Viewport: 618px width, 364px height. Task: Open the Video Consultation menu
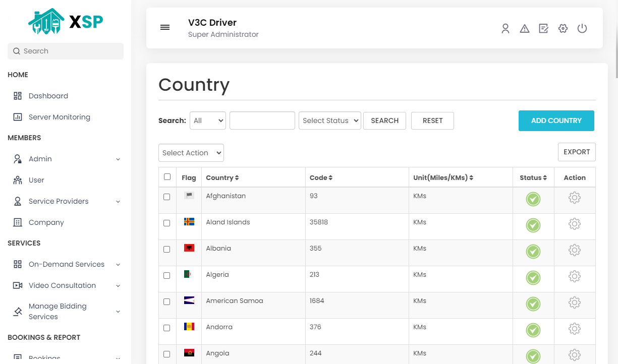point(62,285)
